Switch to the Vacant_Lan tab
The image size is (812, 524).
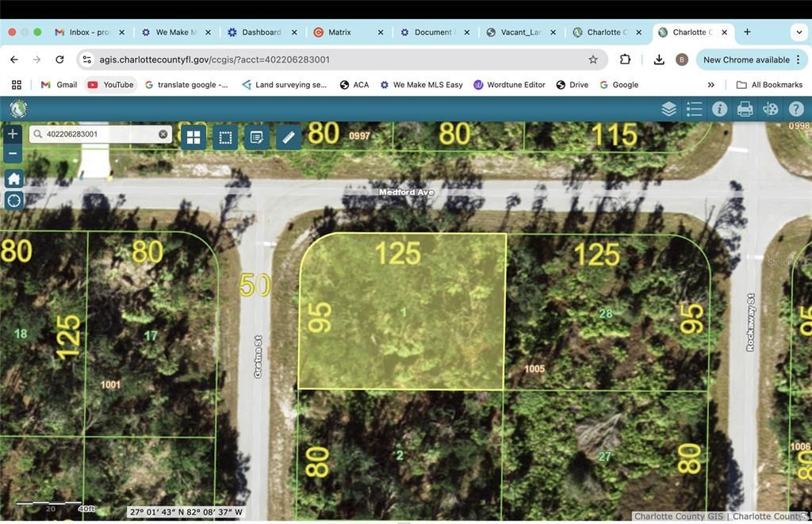[521, 32]
